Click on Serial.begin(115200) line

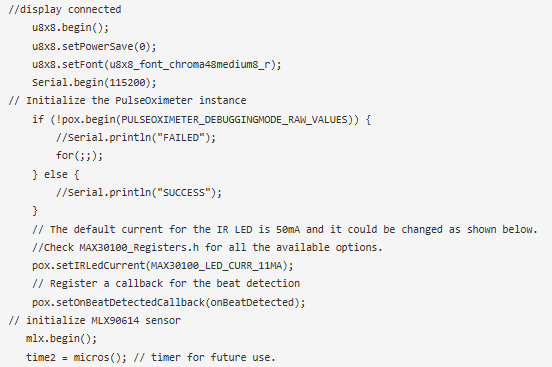click(94, 82)
